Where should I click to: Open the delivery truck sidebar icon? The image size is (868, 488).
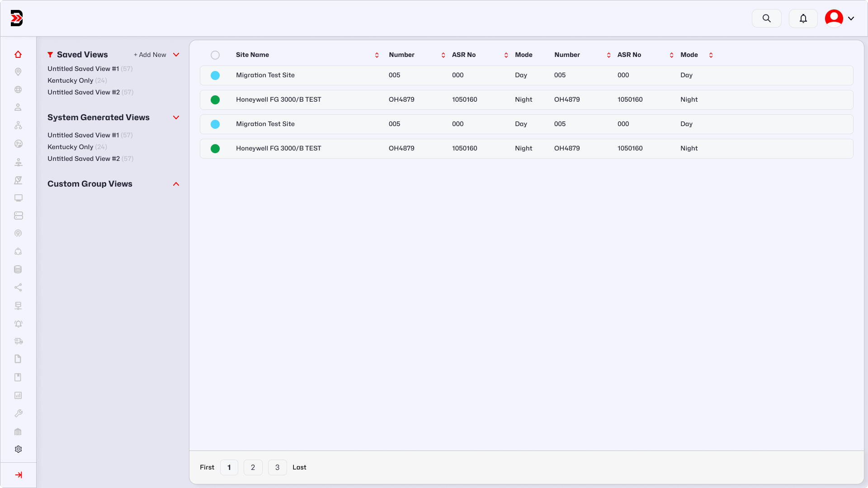point(18,341)
